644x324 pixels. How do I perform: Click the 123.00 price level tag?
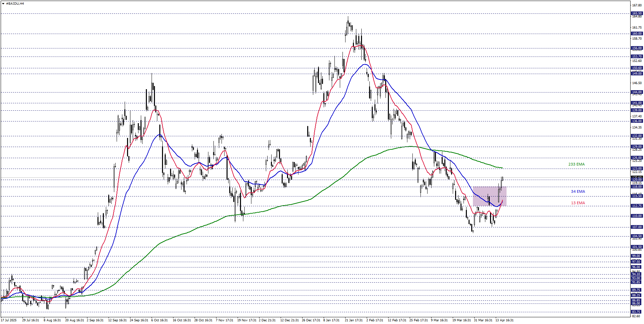[637, 169]
